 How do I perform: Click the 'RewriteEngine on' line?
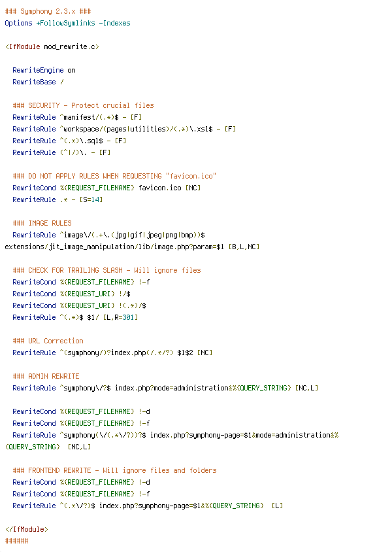click(x=44, y=70)
